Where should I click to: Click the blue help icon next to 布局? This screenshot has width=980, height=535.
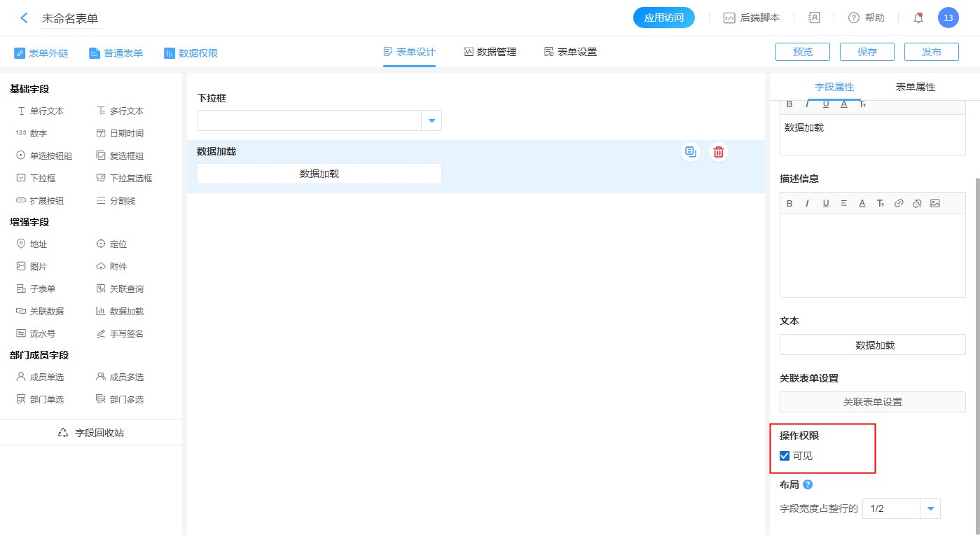pyautogui.click(x=808, y=485)
